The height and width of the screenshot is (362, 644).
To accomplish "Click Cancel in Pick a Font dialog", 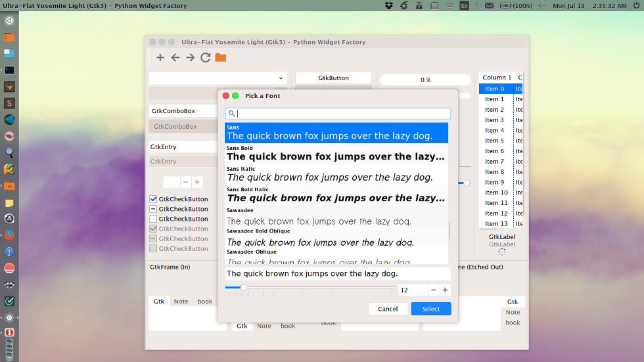I will click(x=388, y=309).
